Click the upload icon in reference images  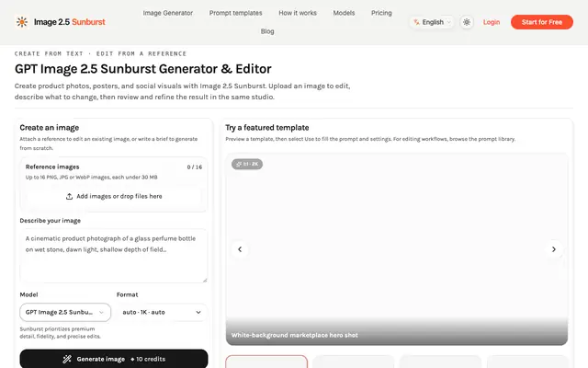coord(70,196)
